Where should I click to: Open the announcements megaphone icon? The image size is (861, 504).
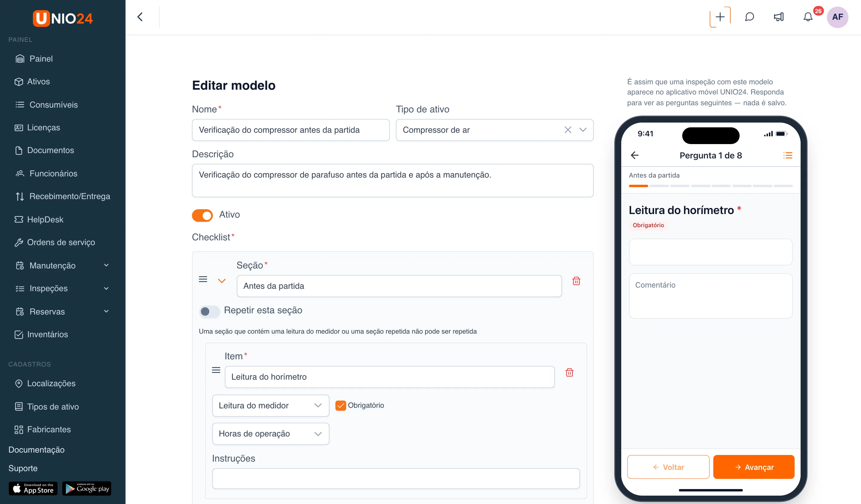[779, 17]
